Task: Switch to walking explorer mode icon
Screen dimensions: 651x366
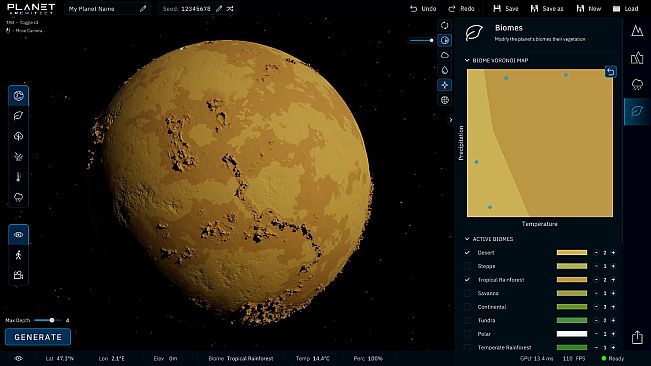Action: [18, 255]
